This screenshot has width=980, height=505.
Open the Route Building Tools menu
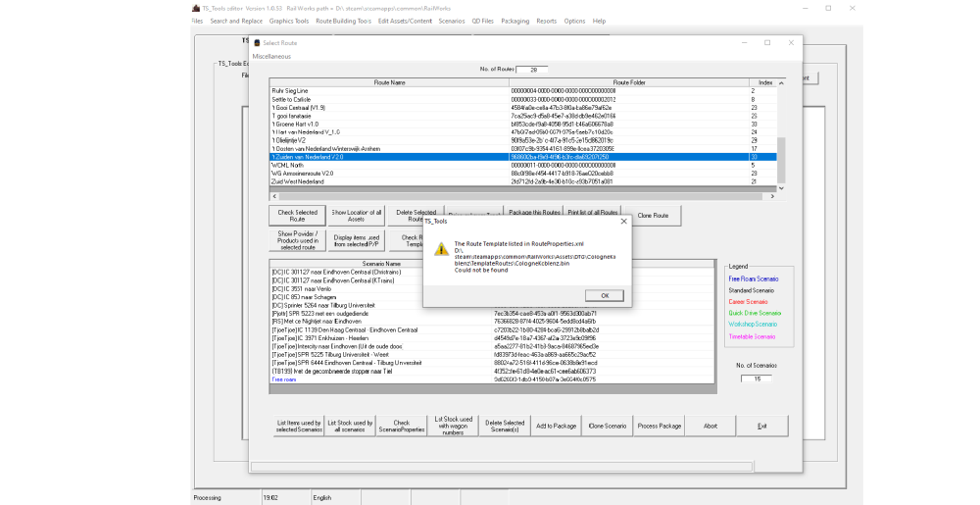(343, 21)
